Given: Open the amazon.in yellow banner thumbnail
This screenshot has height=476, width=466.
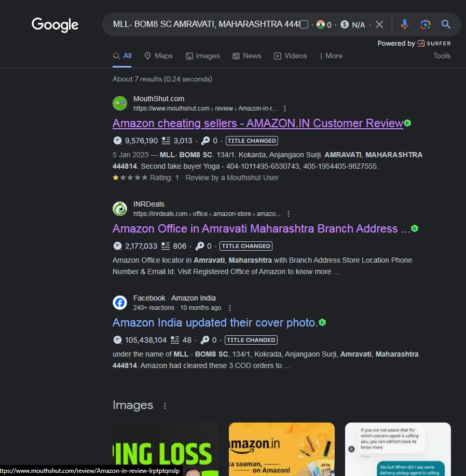Looking at the screenshot, I should pyautogui.click(x=282, y=450).
